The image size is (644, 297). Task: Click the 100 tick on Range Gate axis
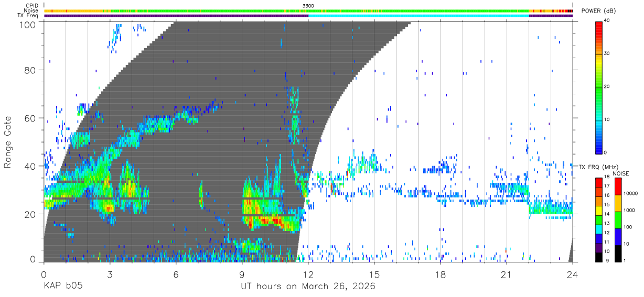click(x=28, y=25)
